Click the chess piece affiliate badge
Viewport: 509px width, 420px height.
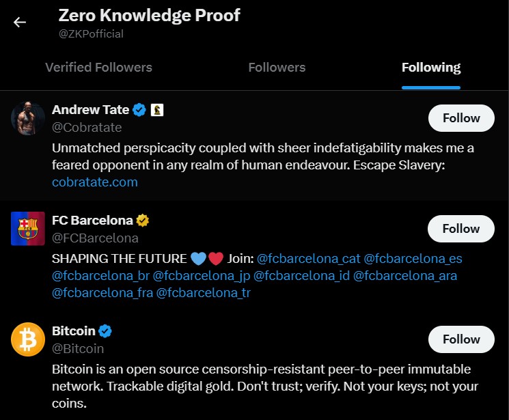158,110
